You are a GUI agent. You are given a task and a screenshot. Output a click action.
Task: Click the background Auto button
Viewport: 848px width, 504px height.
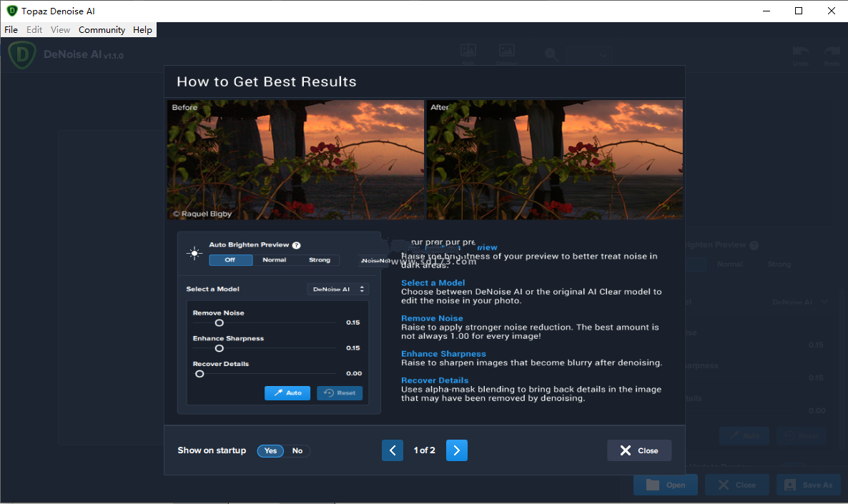tap(744, 435)
